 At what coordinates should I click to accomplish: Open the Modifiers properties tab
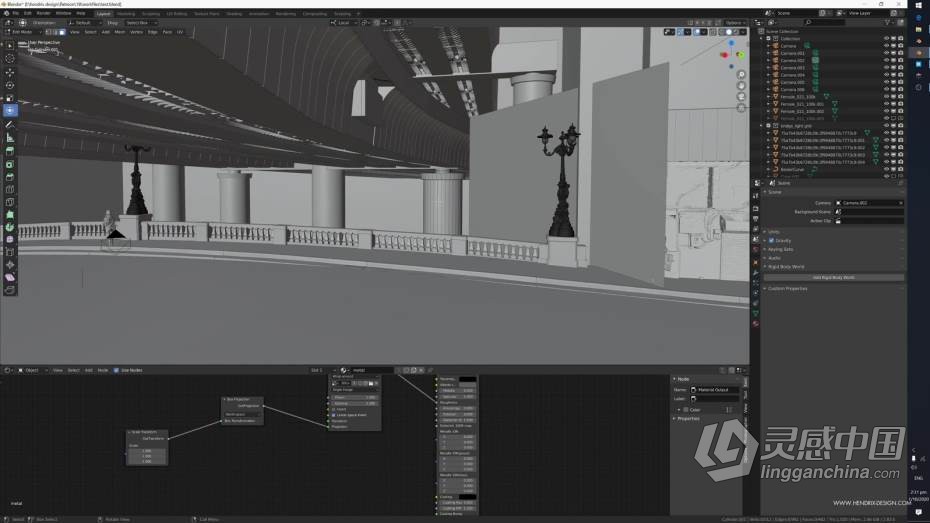point(756,272)
